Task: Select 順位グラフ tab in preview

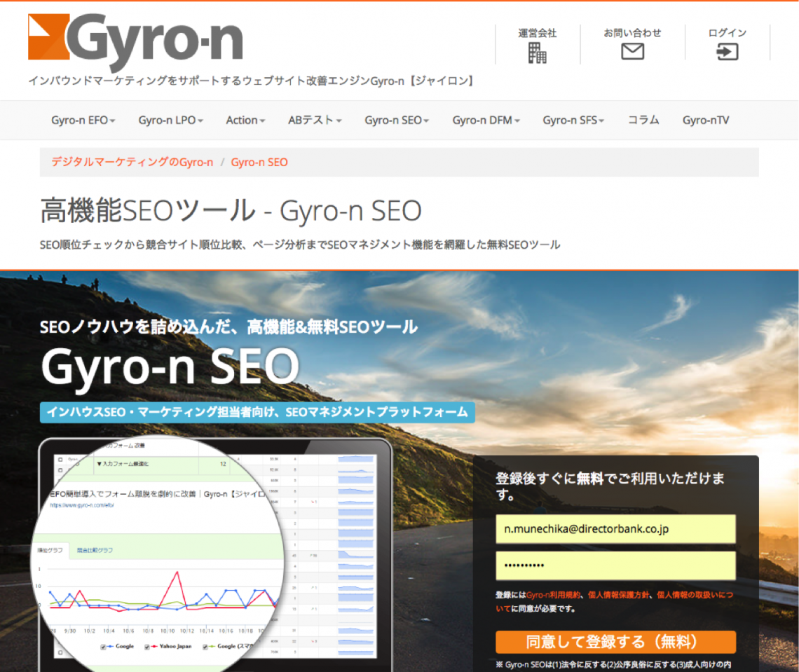Action: tap(50, 550)
